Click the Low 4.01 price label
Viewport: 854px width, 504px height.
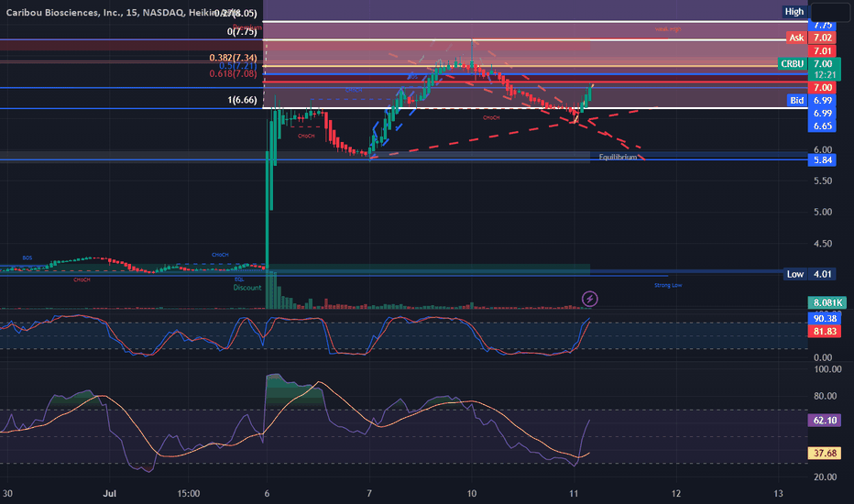(x=810, y=274)
